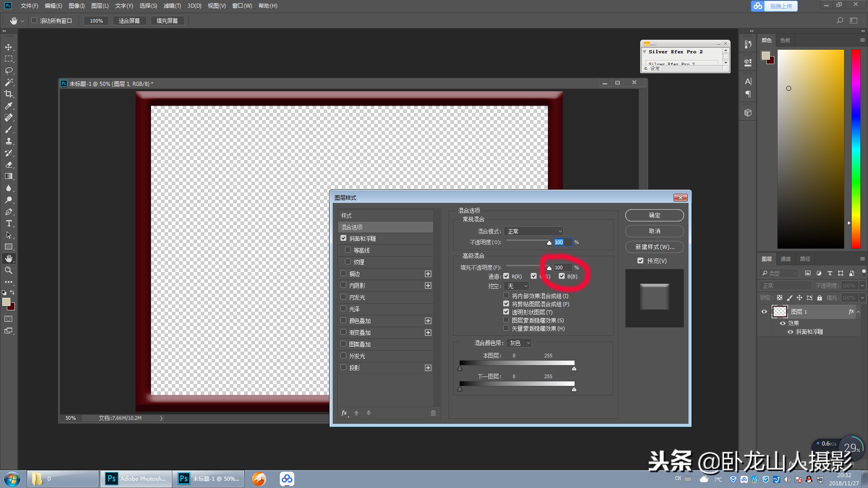Toggle the 预览(V) checkbox

click(x=641, y=261)
